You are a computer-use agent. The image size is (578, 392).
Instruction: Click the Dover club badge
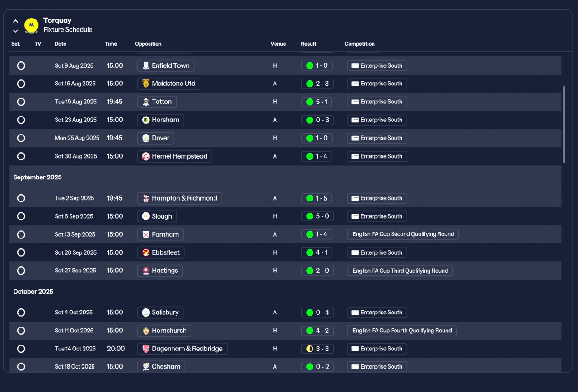(145, 138)
